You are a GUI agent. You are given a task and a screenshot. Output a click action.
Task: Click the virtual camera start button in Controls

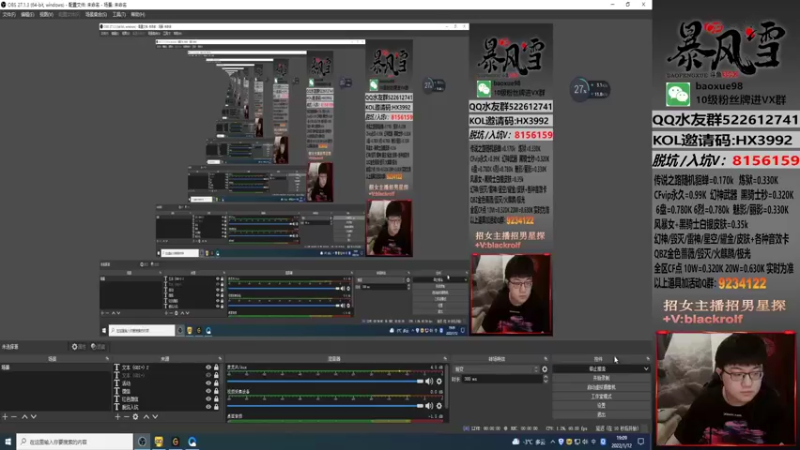601,387
